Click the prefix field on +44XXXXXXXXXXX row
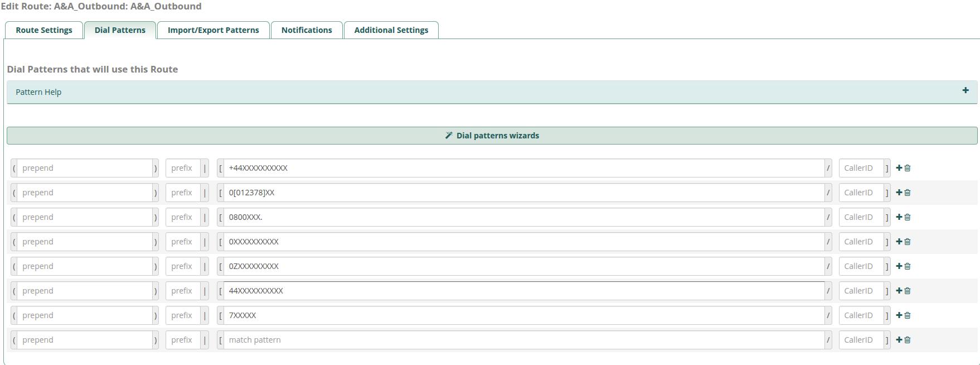This screenshot has height=365, width=980. point(183,168)
